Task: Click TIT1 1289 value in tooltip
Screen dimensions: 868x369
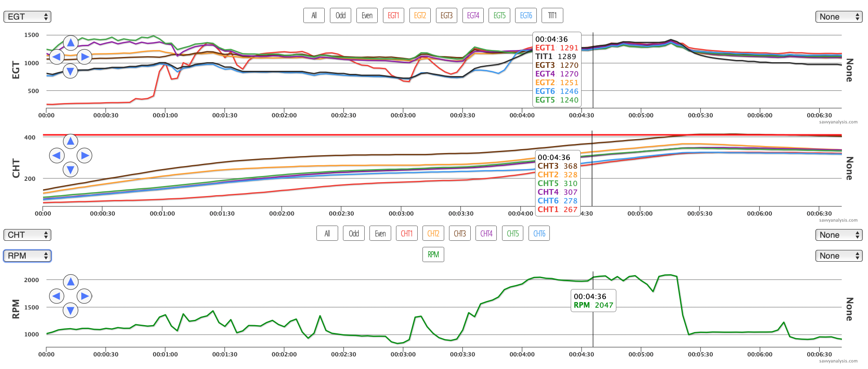Action: point(555,57)
